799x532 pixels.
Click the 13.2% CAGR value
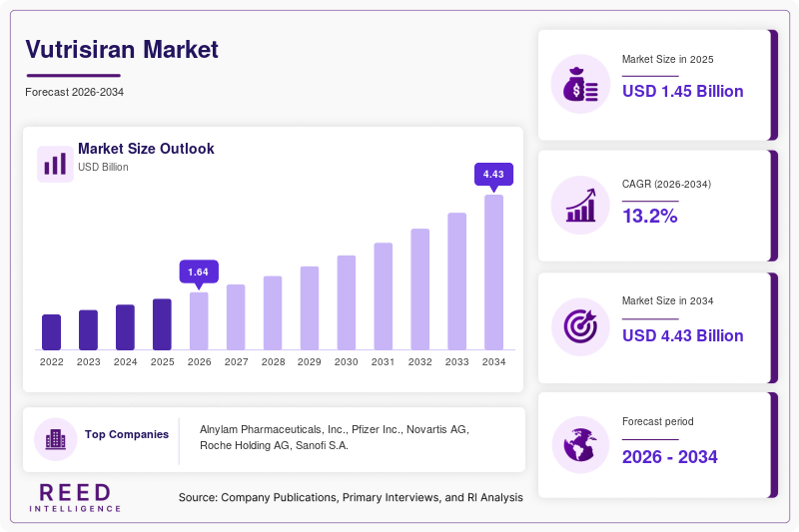[x=650, y=216]
